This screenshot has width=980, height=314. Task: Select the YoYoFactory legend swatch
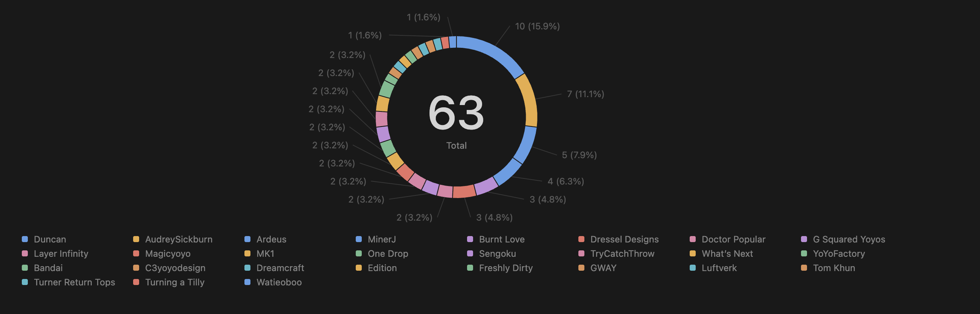[x=804, y=254]
